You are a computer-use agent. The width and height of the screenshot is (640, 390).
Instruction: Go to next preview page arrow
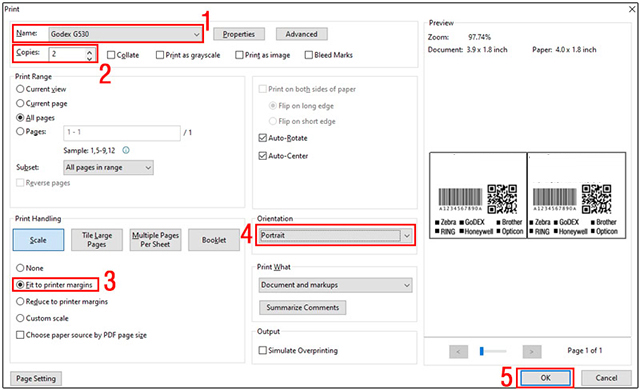point(532,351)
